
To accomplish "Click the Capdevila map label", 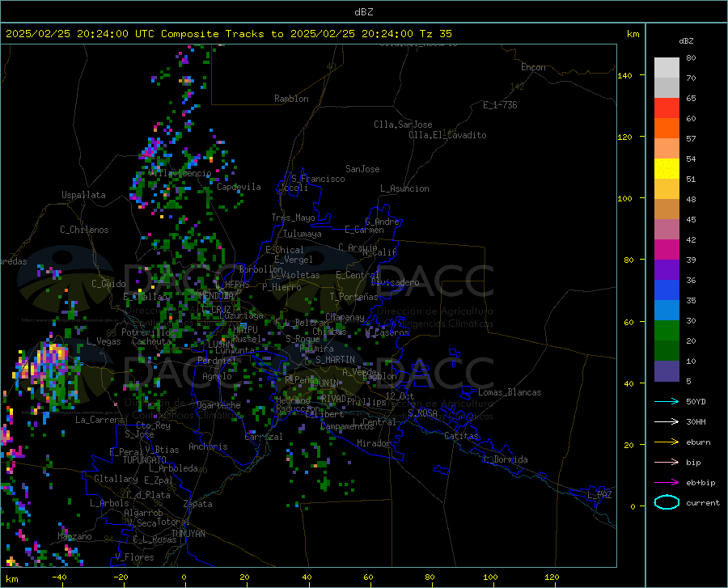I will pyautogui.click(x=239, y=187).
